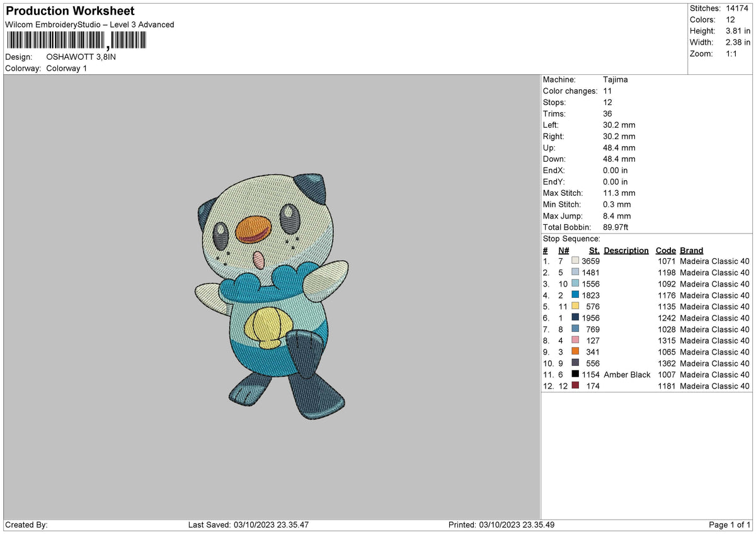
Task: Select the swatch for code 1028
Action: pyautogui.click(x=575, y=329)
